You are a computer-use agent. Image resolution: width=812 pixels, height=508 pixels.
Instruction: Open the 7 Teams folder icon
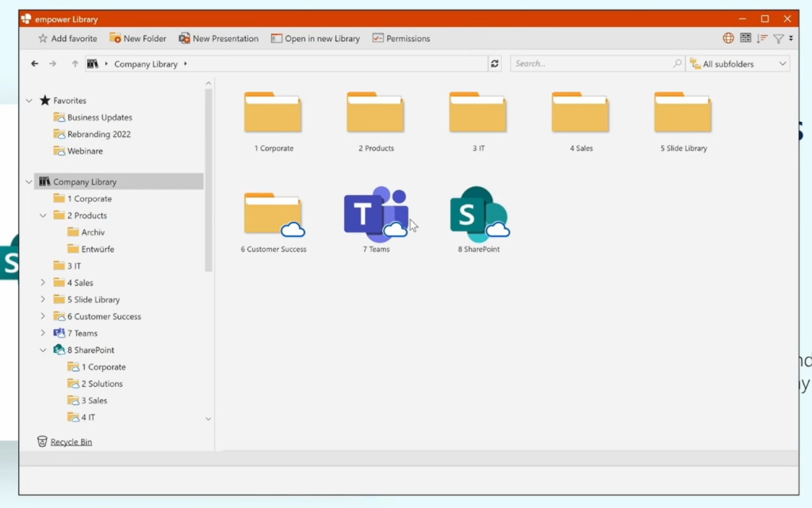(x=376, y=214)
